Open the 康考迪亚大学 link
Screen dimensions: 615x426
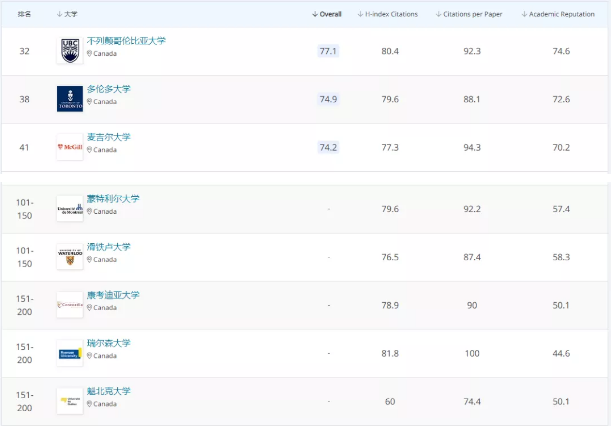tap(113, 295)
